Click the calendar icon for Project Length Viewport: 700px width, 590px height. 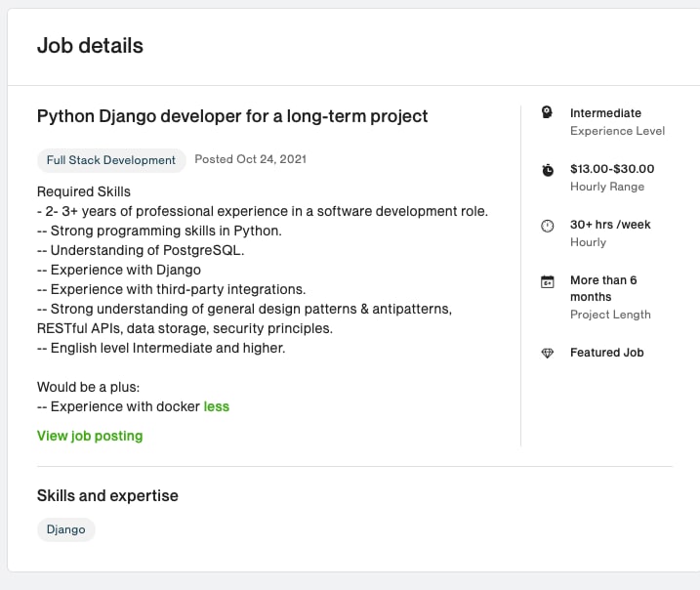[548, 282]
